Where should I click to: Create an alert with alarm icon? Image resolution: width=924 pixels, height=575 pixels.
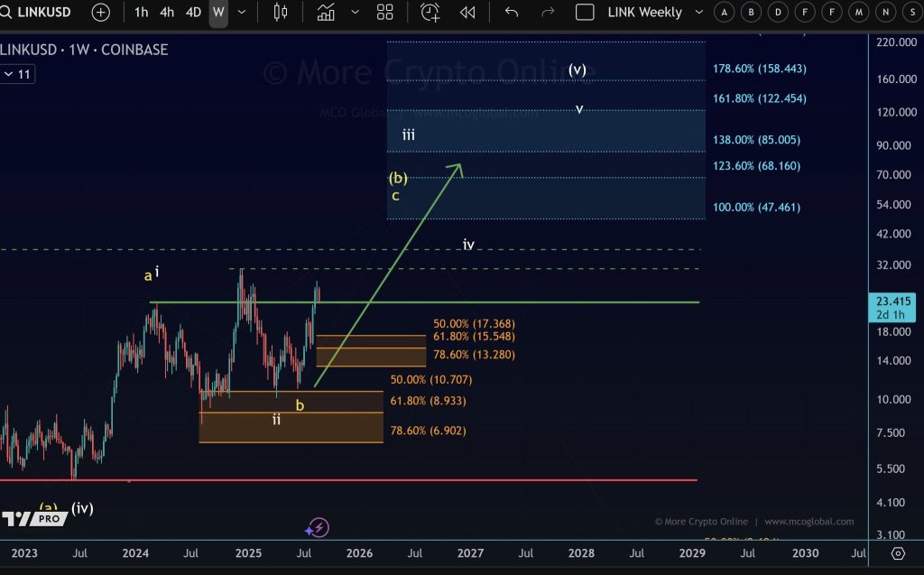tap(430, 13)
